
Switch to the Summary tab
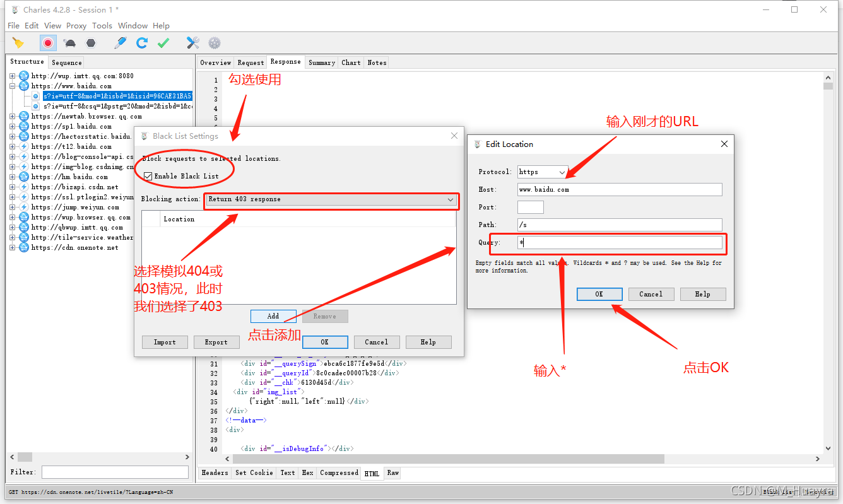tap(322, 62)
